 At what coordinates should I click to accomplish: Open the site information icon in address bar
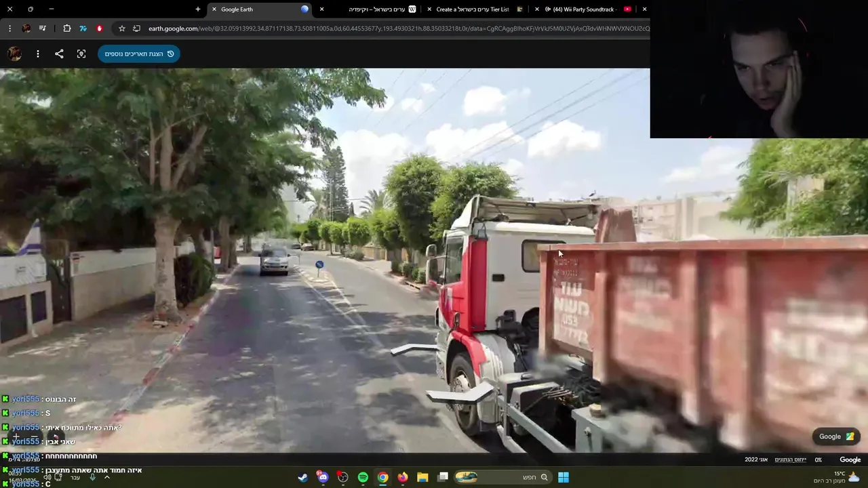pos(136,28)
